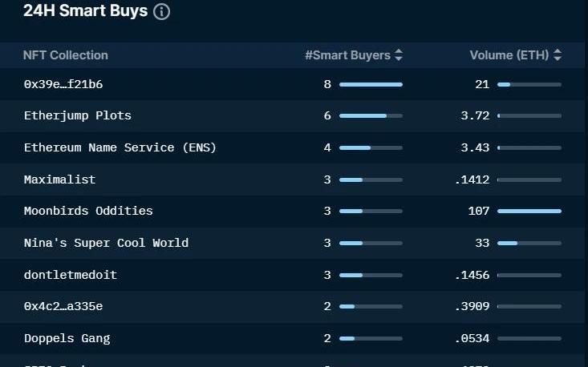Open the Etherjump Plots collection
Image resolution: width=588 pixels, height=367 pixels.
pyautogui.click(x=78, y=115)
